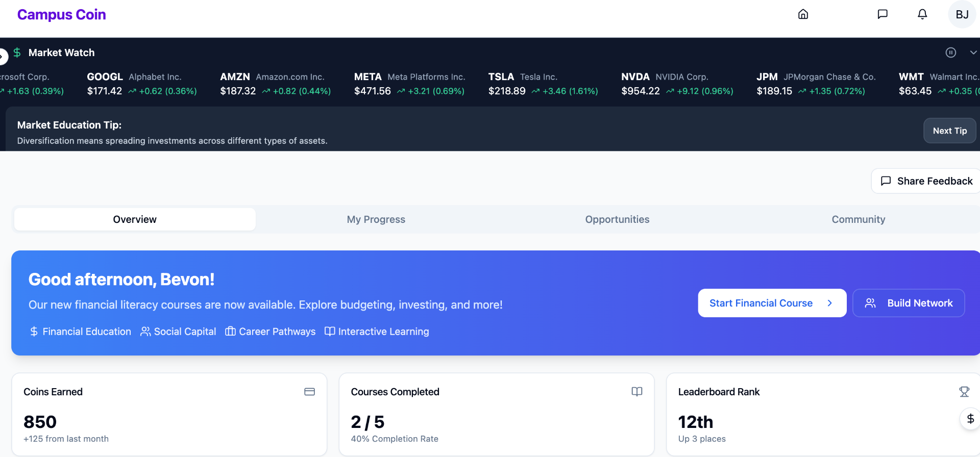Image resolution: width=980 pixels, height=457 pixels.
Task: Click the +125 from last month text
Action: [x=66, y=439]
